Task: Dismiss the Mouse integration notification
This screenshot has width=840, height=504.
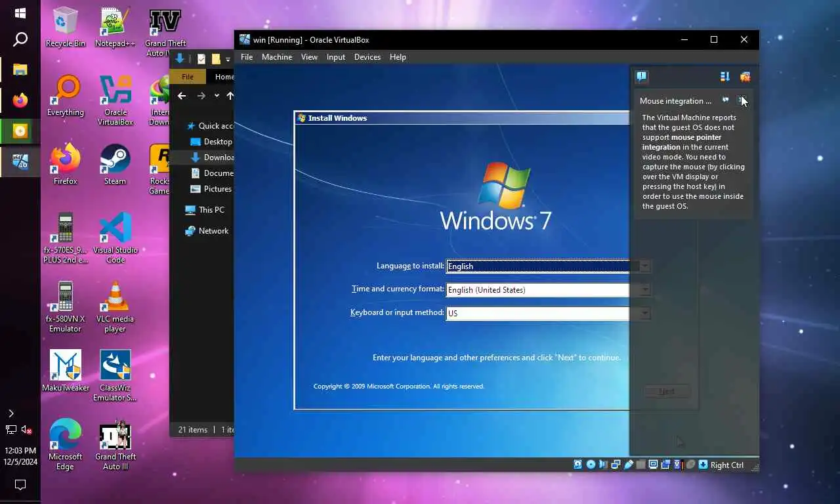Action: 742,100
